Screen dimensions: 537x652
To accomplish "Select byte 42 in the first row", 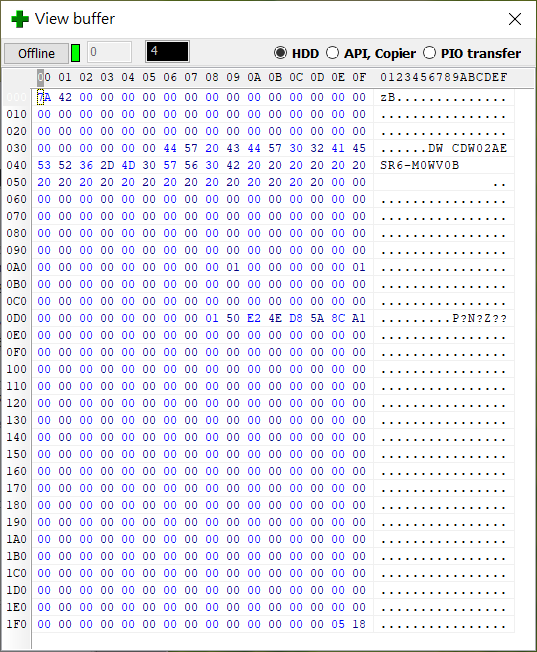I will [65, 97].
